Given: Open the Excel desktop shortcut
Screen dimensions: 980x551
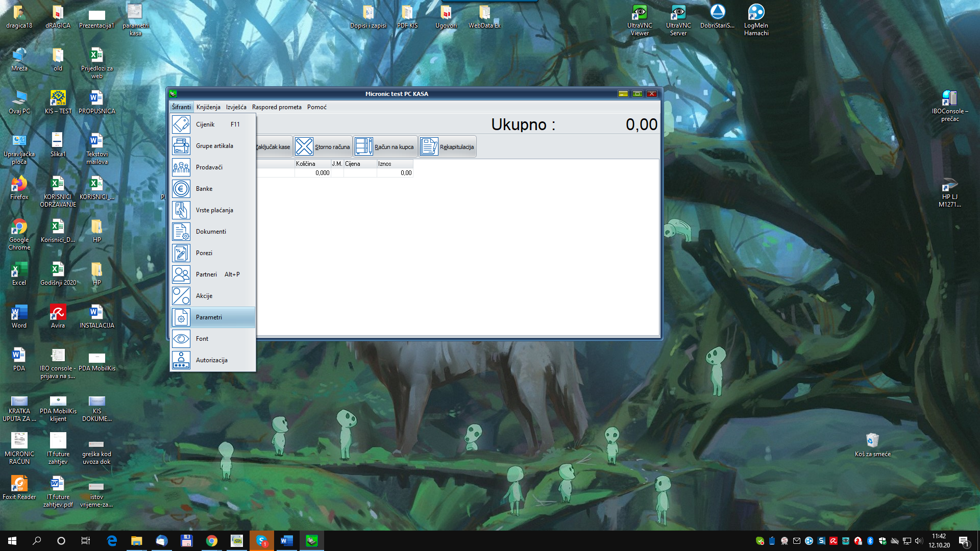Looking at the screenshot, I should [x=19, y=273].
